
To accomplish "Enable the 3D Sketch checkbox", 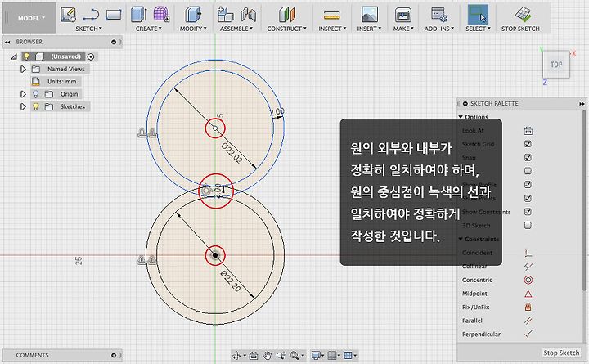I will point(528,226).
